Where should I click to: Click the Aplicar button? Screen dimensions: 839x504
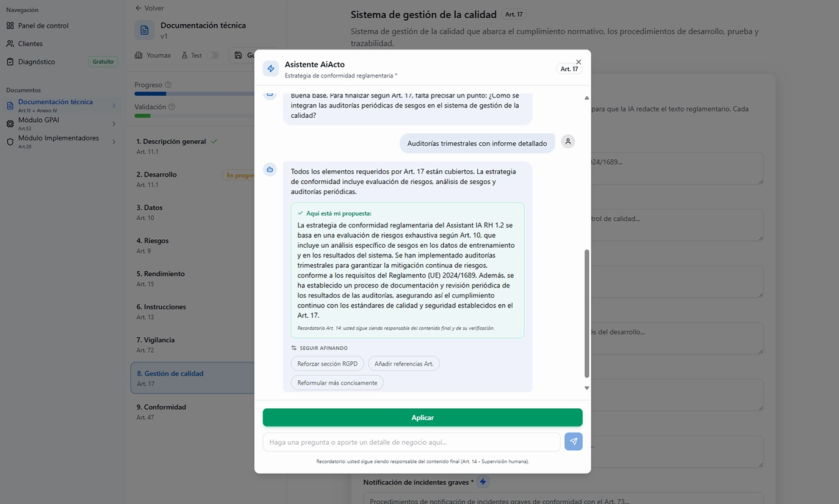(x=422, y=417)
